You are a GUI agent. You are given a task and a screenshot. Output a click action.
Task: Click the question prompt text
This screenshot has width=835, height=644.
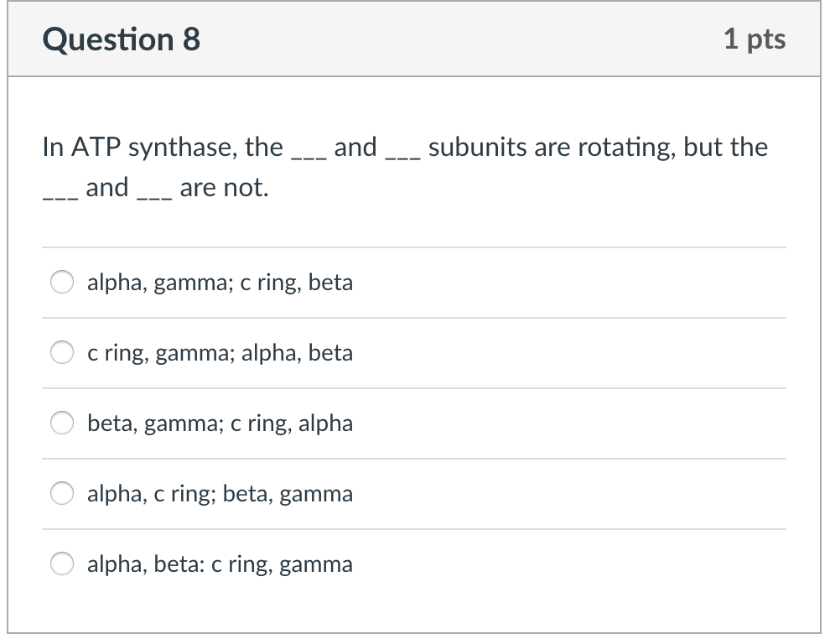[x=405, y=166]
